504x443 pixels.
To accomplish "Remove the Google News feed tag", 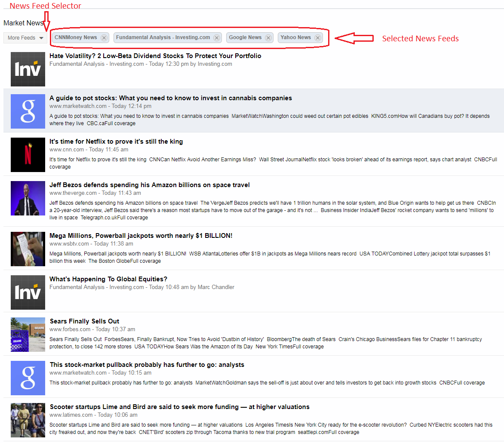I will click(x=268, y=38).
